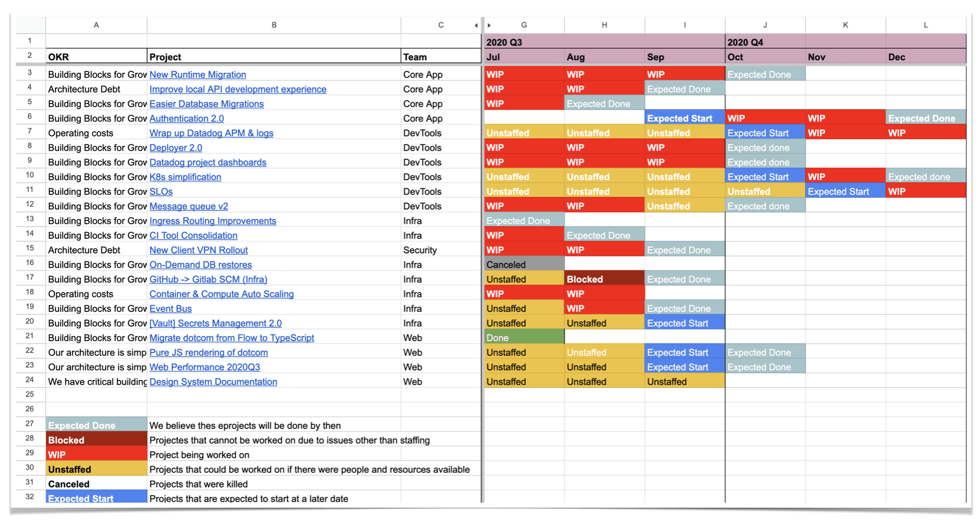Open the Message queue v2 link
Screen dimensions: 980x524
[189, 206]
